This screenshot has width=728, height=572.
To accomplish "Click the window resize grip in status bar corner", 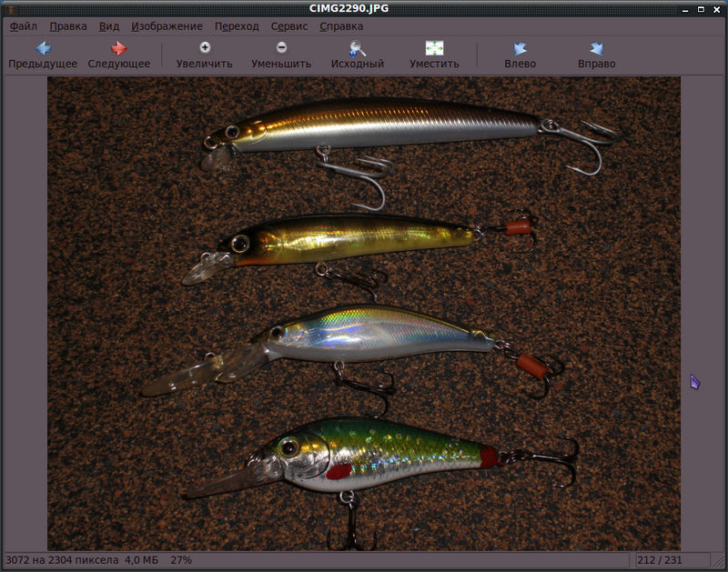I will pyautogui.click(x=718, y=561).
